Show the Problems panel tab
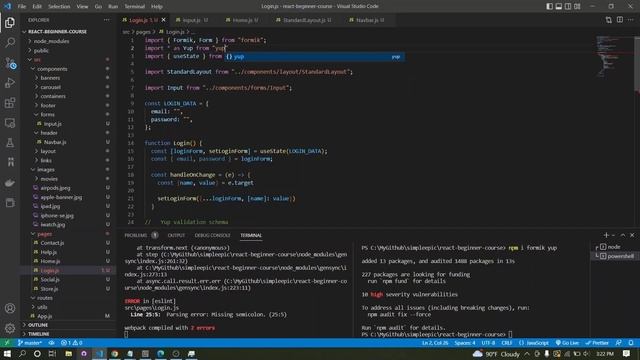The width and height of the screenshot is (640, 360). tap(136, 236)
